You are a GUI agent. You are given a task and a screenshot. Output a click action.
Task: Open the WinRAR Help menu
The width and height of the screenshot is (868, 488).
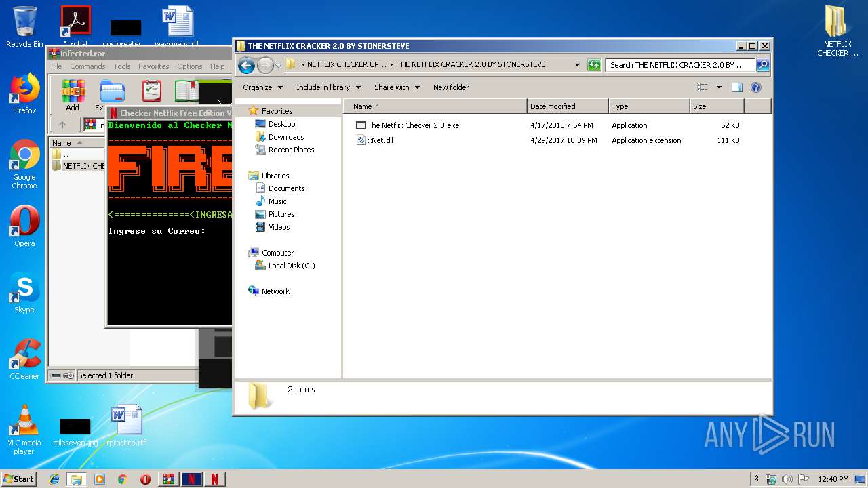(217, 66)
